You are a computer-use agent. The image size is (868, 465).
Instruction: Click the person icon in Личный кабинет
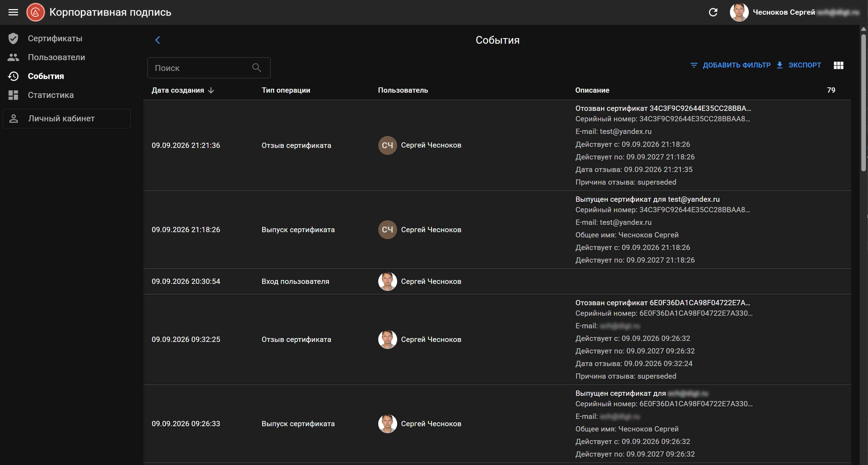(x=14, y=119)
